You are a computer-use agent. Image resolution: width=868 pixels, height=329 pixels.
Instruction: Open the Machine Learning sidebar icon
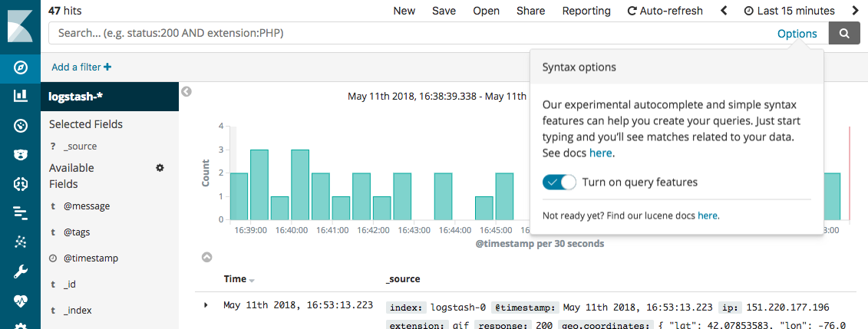pyautogui.click(x=21, y=184)
